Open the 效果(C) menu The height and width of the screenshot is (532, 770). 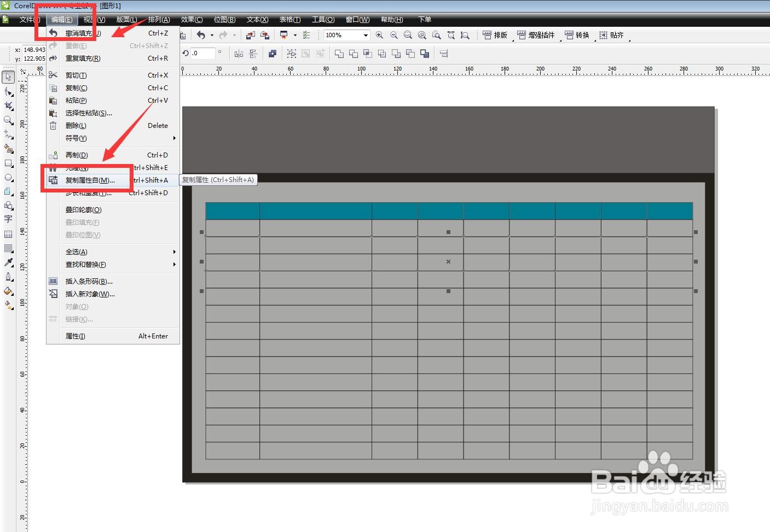[x=192, y=20]
